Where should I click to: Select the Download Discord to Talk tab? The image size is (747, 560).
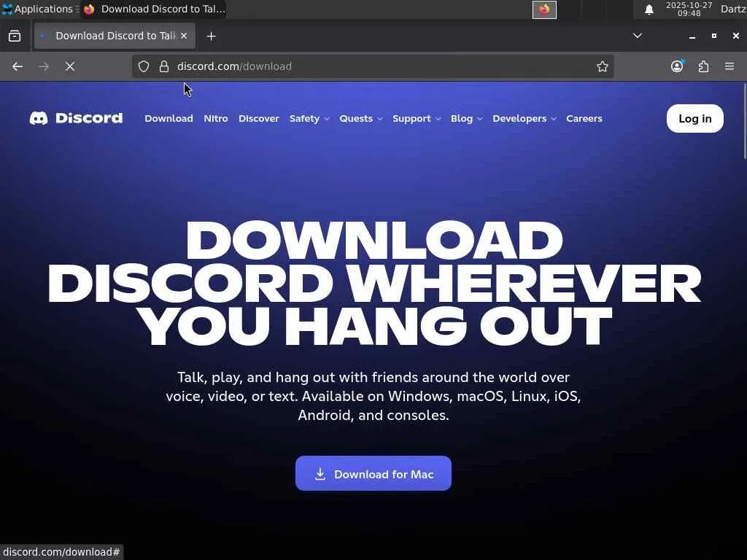coord(115,36)
